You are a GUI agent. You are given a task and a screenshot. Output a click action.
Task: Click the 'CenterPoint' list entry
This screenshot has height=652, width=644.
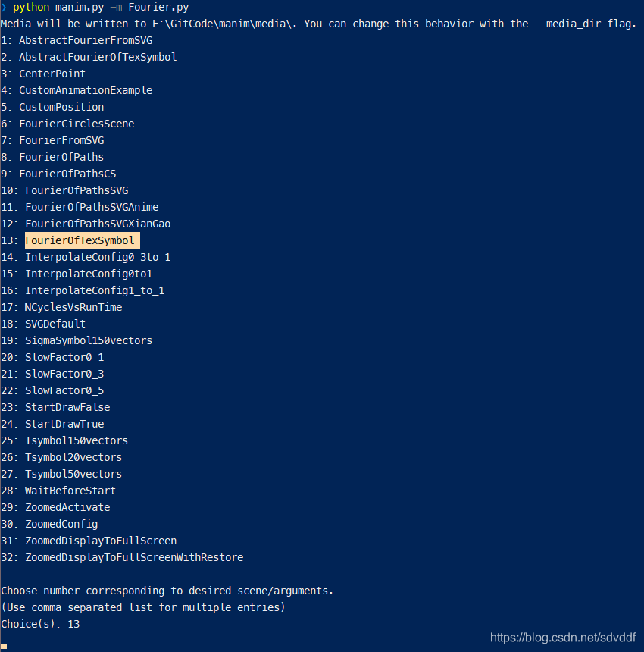point(52,74)
